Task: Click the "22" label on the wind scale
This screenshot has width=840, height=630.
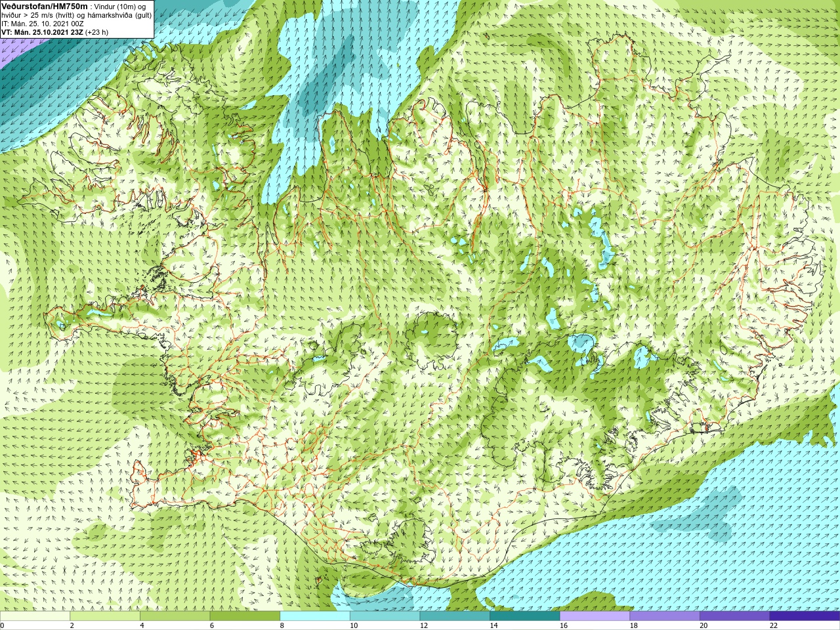Action: [774, 625]
